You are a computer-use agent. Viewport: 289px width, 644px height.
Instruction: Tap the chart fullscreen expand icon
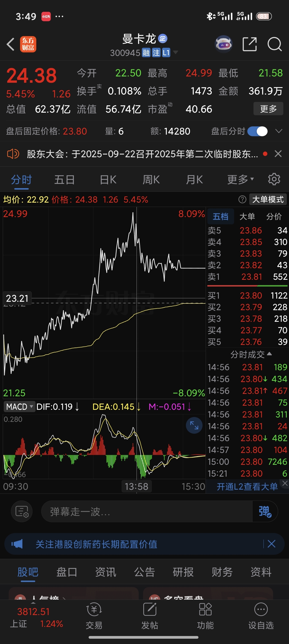point(194,425)
